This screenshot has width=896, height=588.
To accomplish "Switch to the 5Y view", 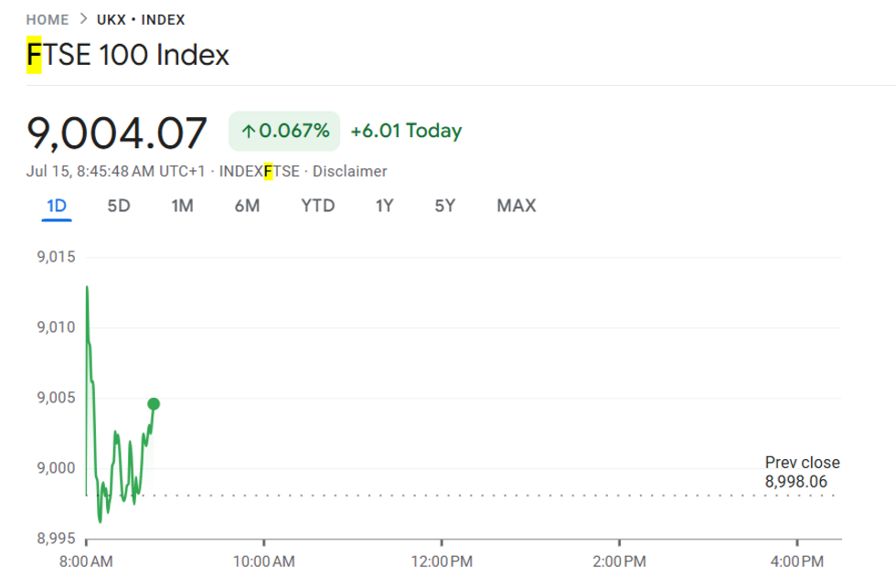I will [447, 206].
